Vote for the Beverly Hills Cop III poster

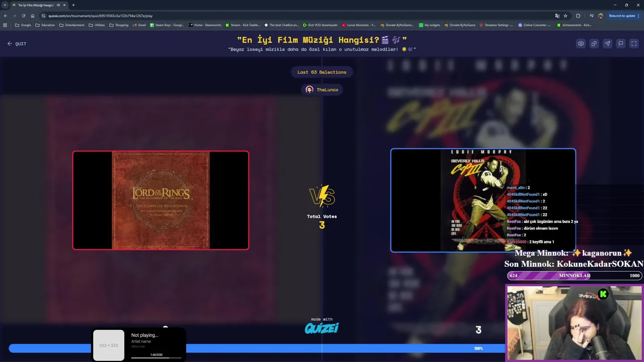[x=483, y=200]
